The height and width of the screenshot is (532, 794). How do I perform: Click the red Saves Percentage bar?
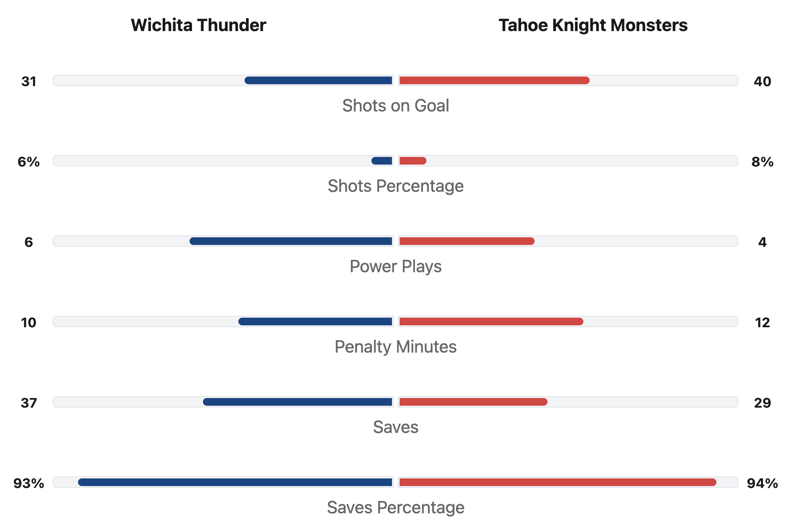click(558, 482)
